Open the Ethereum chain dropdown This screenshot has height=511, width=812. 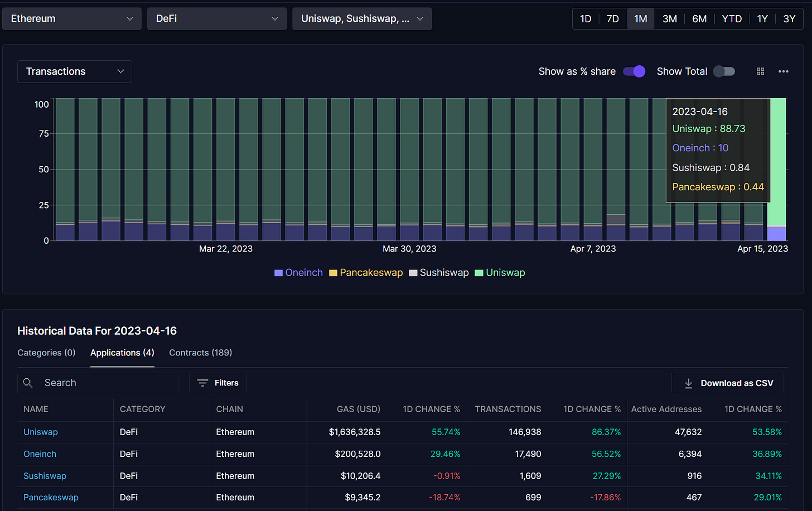pyautogui.click(x=72, y=18)
